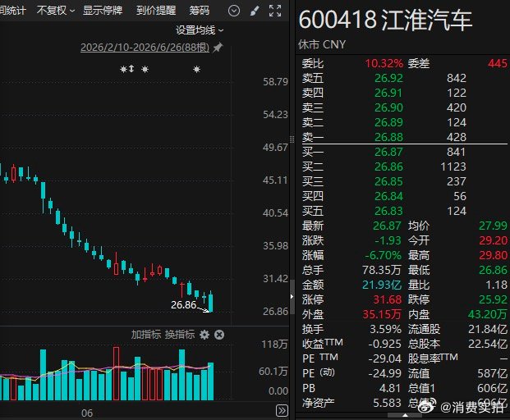Click 换指标 to change indicator
Image resolution: width=510 pixels, height=420 pixels.
[180, 335]
